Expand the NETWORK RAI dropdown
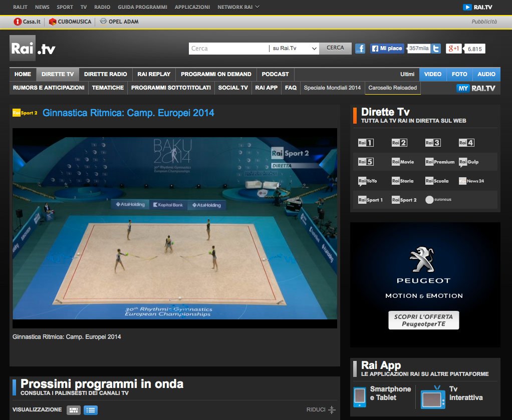 click(x=238, y=7)
